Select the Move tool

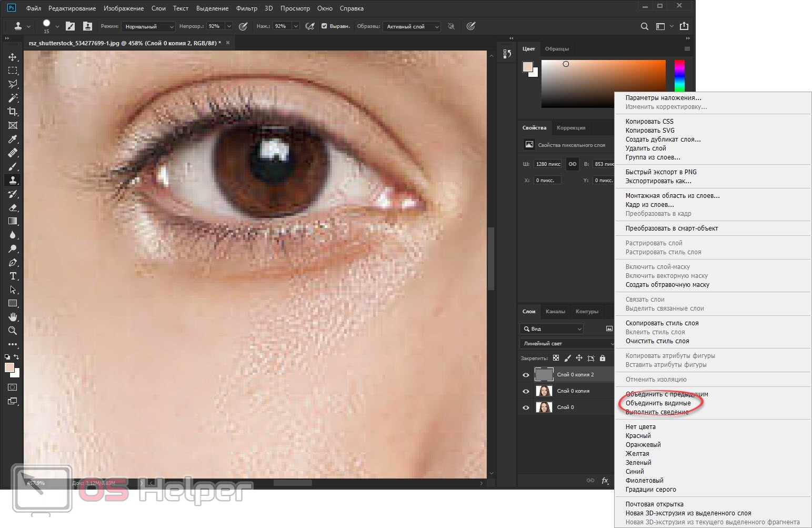coord(13,57)
